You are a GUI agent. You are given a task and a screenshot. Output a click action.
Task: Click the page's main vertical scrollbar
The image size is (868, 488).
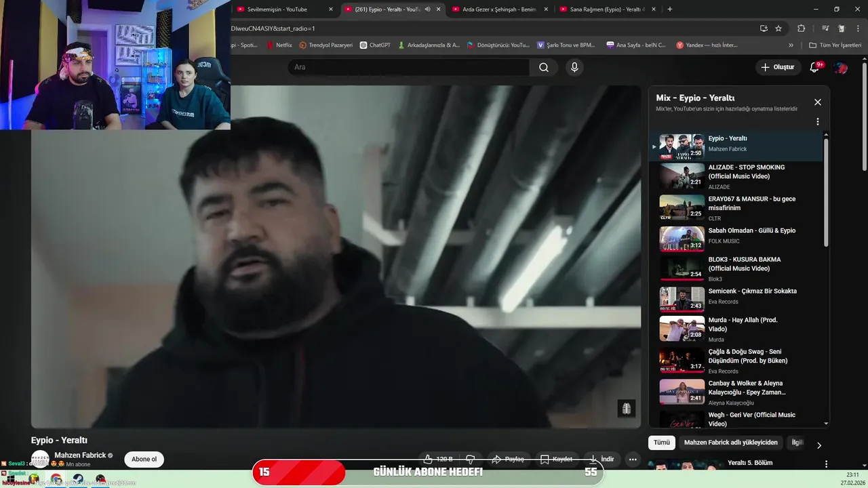point(864,117)
